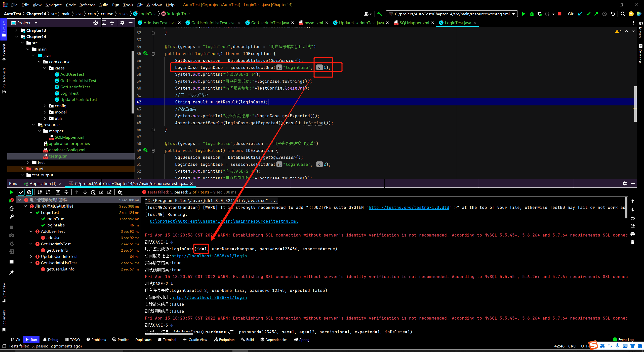644x352 pixels.
Task: Select opened file target icon in Project panel
Action: [x=96, y=23]
